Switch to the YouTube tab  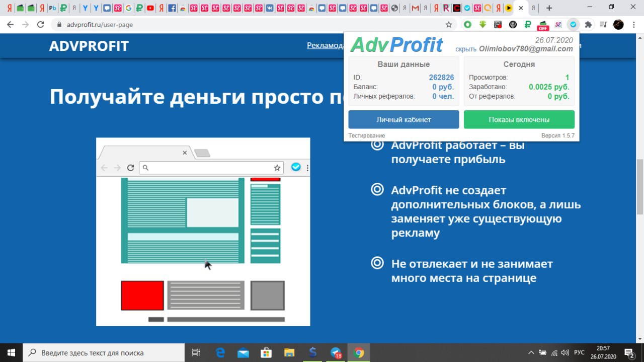tap(150, 8)
